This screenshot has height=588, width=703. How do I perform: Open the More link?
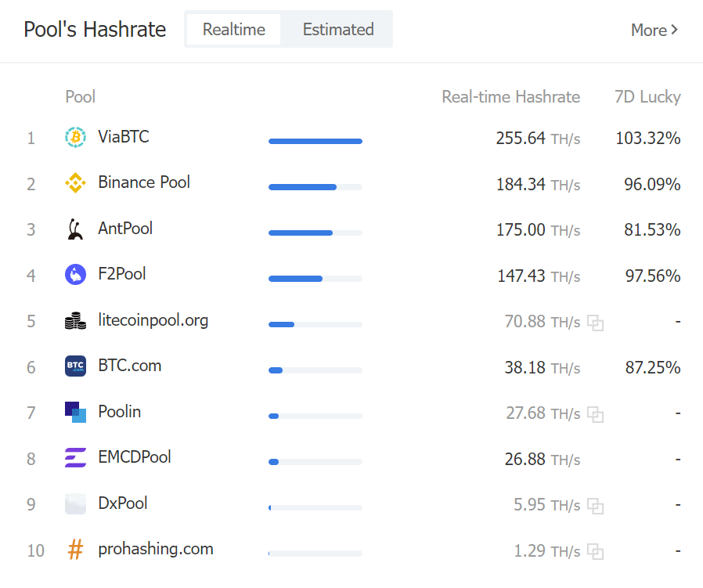[x=654, y=30]
